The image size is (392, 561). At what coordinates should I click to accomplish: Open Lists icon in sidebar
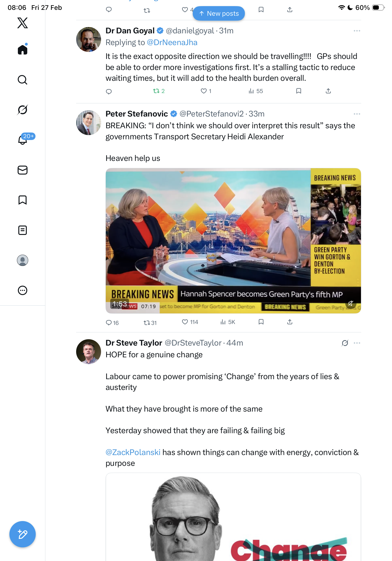click(x=23, y=230)
